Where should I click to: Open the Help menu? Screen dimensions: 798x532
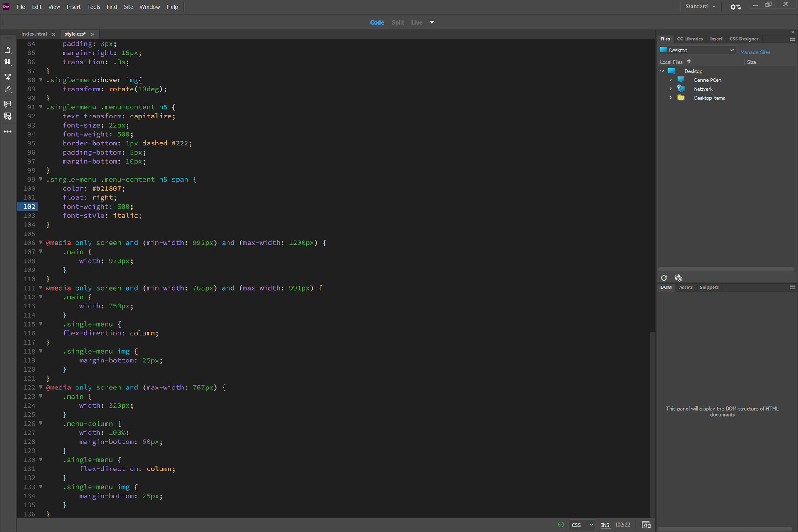point(172,7)
